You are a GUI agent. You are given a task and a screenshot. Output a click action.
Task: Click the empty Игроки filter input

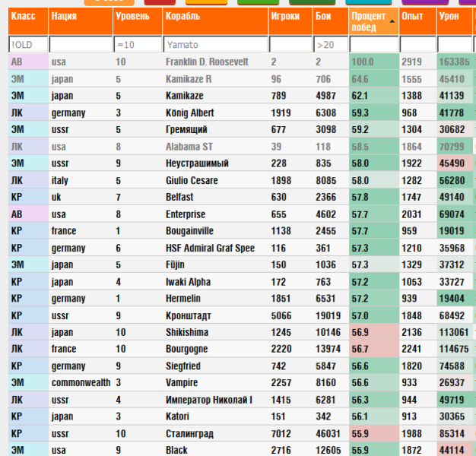pos(289,45)
